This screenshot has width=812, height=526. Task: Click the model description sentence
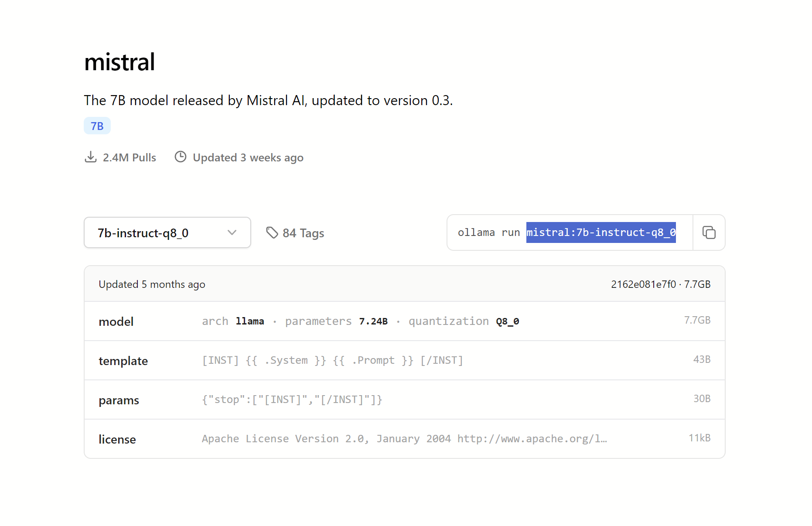(x=268, y=100)
